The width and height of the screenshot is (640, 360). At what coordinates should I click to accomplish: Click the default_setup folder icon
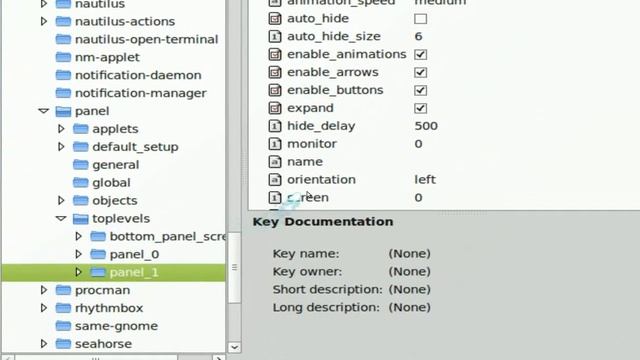point(80,147)
